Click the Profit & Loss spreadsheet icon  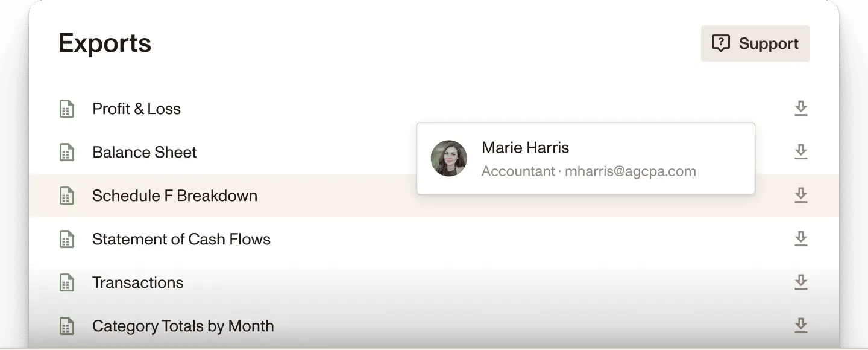67,109
